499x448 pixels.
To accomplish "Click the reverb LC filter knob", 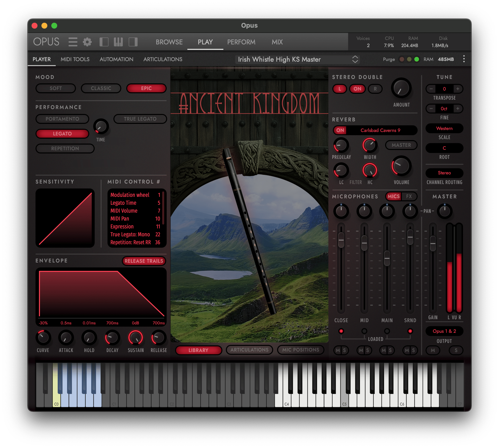I will click(x=341, y=170).
